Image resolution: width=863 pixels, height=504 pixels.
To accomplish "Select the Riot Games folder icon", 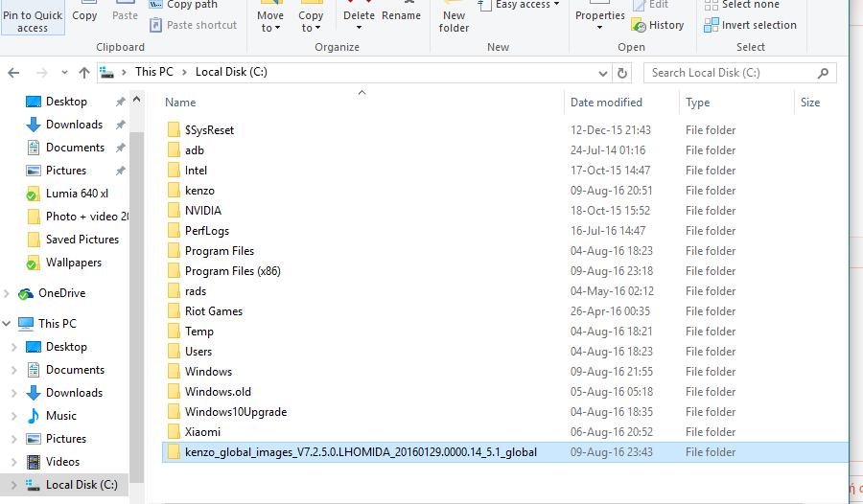I will (174, 311).
